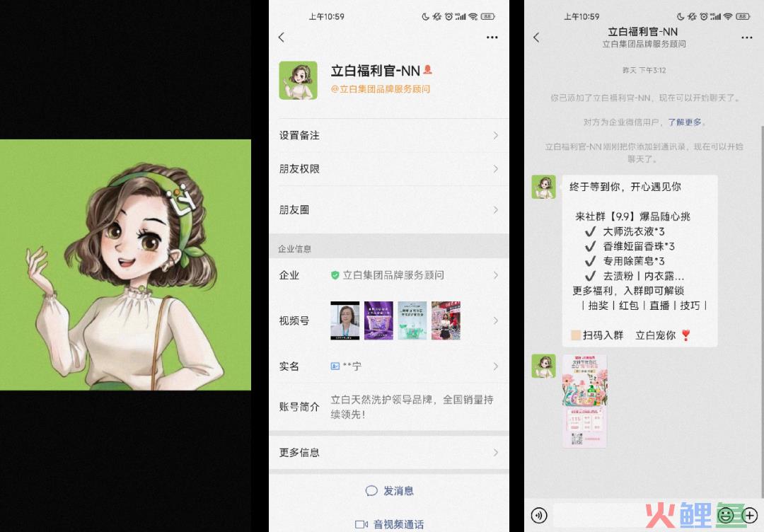Tap the 昨天 下午3:12 timestamp
This screenshot has width=764, height=532.
coord(644,70)
